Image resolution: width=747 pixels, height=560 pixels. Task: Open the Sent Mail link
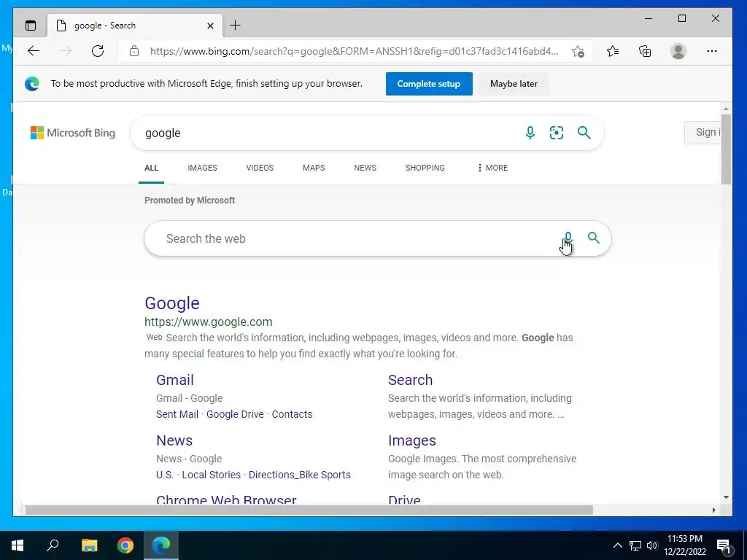pyautogui.click(x=177, y=414)
